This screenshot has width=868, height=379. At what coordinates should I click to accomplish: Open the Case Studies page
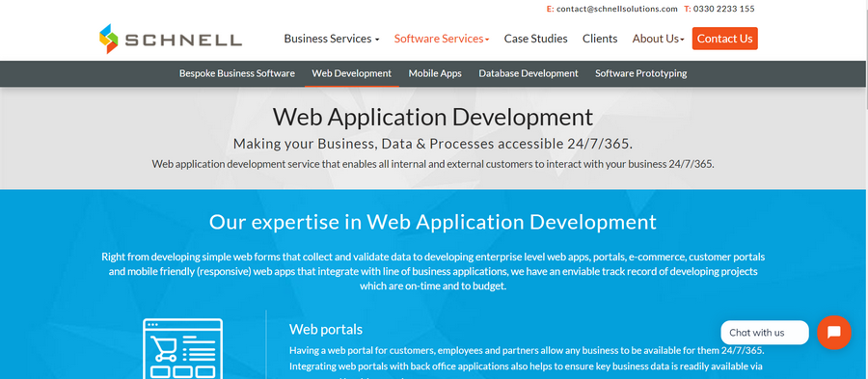click(535, 39)
